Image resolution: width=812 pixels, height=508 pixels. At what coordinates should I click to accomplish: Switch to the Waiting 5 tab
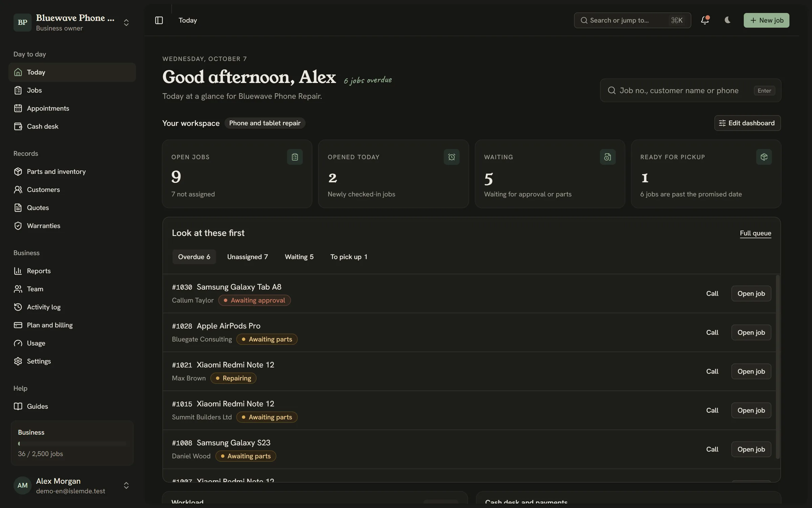299,257
